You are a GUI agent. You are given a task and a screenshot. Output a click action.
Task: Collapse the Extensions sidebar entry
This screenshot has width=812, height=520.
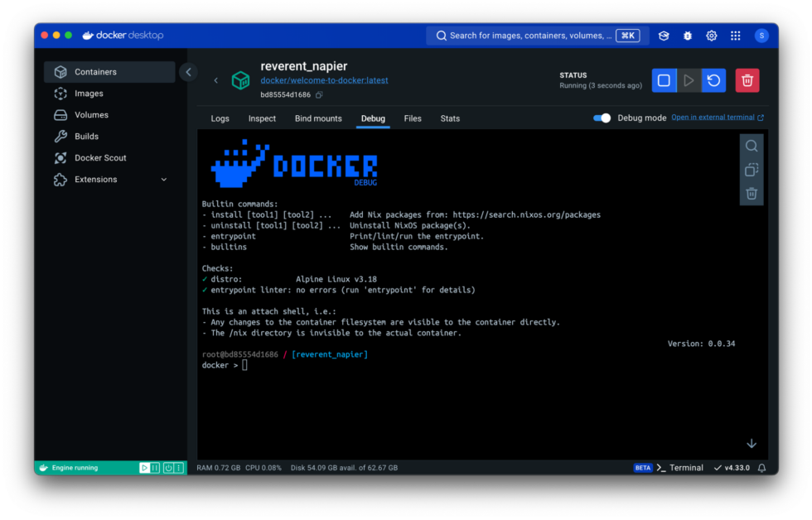[x=163, y=179]
